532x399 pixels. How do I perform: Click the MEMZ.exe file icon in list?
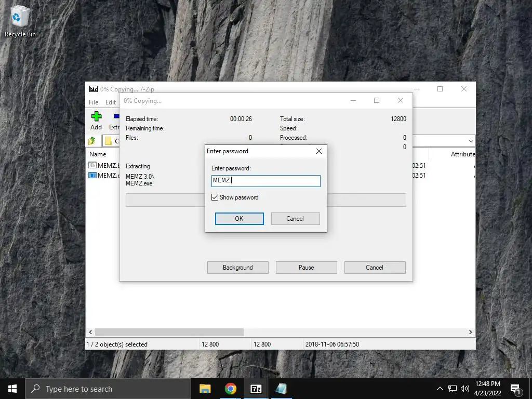point(92,175)
